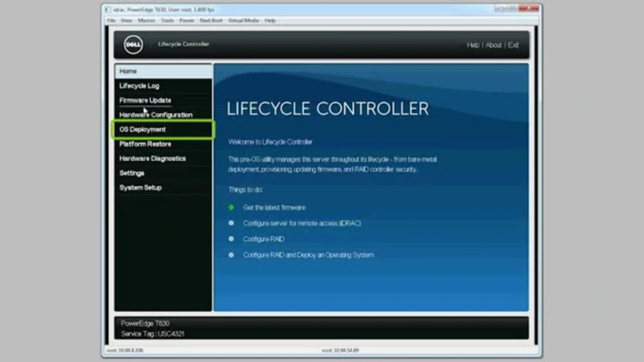This screenshot has width=644, height=362.
Task: Choose Platform Restore from the sidebar
Action: click(x=145, y=144)
